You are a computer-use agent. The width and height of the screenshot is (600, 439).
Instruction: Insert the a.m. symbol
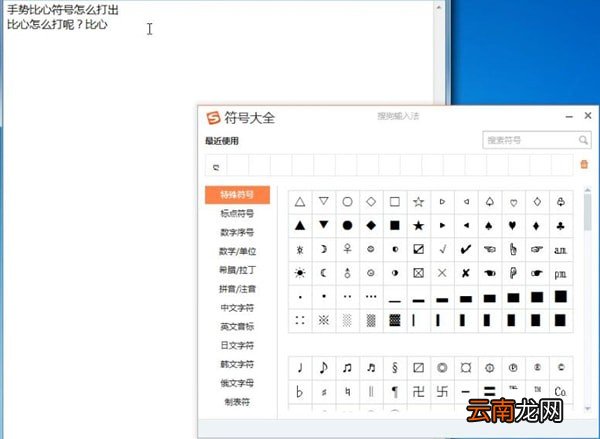[561, 250]
